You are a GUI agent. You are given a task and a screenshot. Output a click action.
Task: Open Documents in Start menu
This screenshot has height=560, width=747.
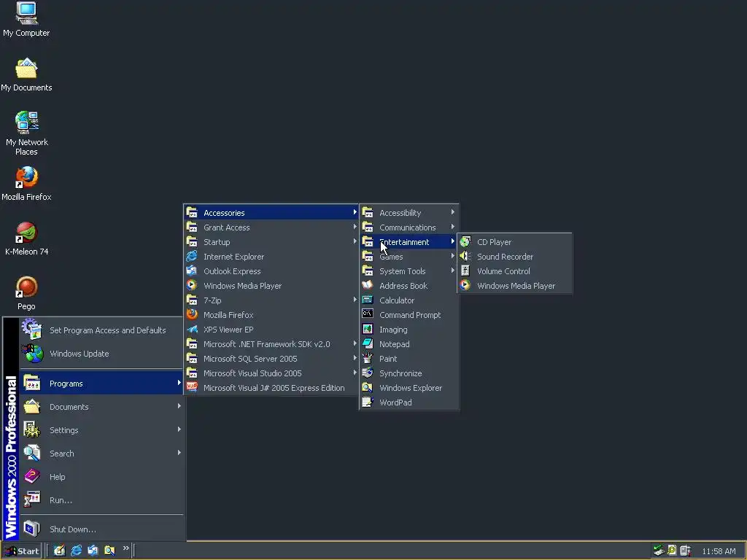[101, 407]
